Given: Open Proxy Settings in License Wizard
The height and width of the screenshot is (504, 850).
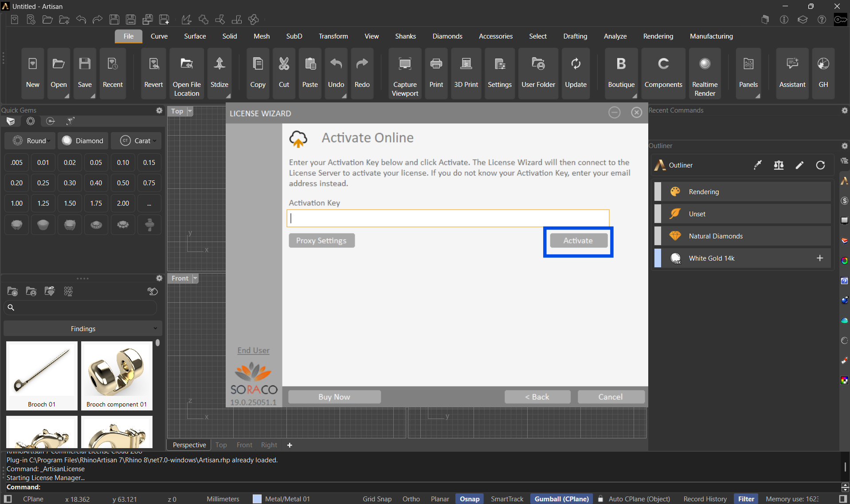Looking at the screenshot, I should [x=321, y=241].
